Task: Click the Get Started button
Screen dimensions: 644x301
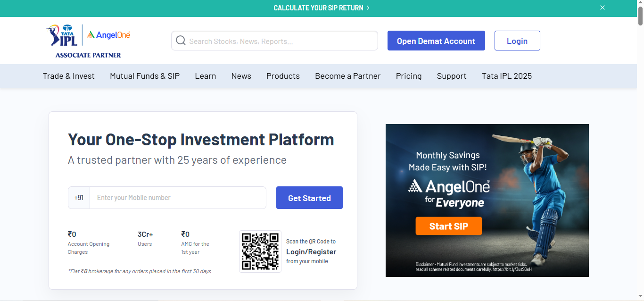Action: (309, 198)
